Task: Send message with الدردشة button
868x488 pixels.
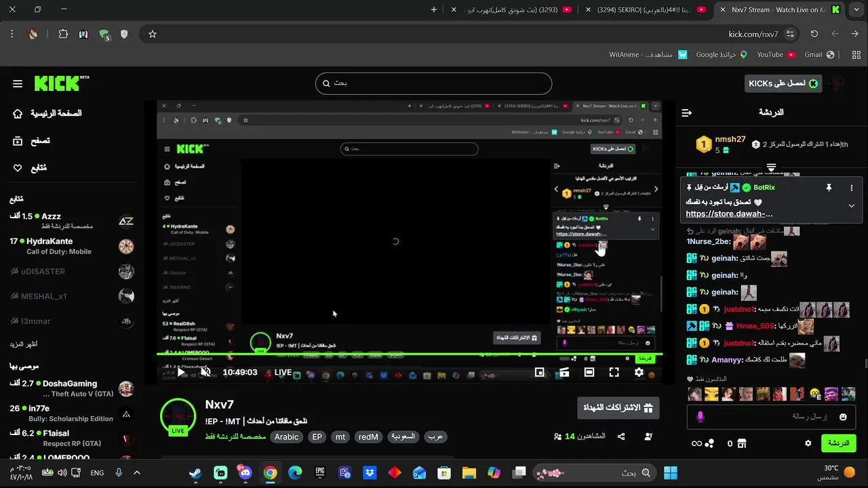Action: point(838,443)
